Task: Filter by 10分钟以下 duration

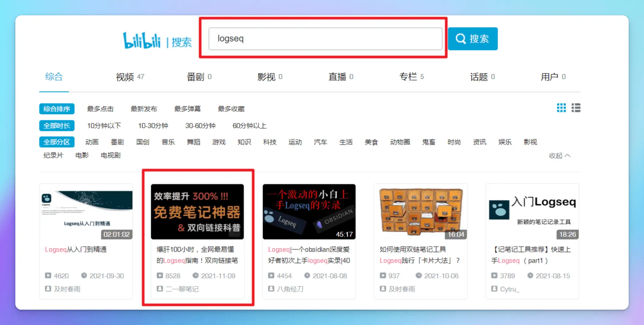Action: point(104,126)
